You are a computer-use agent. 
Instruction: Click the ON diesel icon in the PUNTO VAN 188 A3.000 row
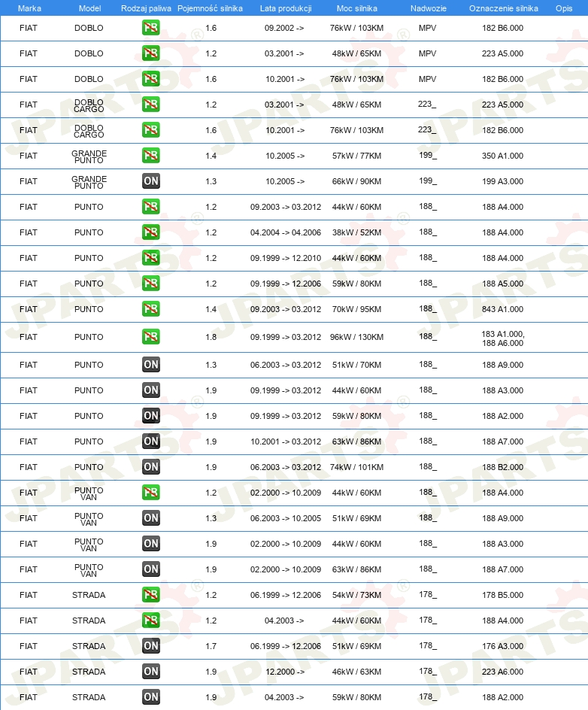(x=150, y=544)
